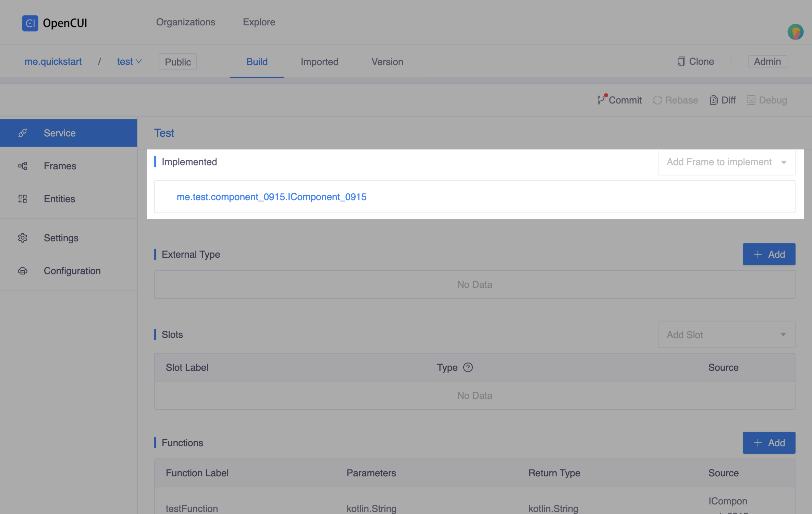Screen dimensions: 812x514
Task: Click the Clone button
Action: point(696,62)
